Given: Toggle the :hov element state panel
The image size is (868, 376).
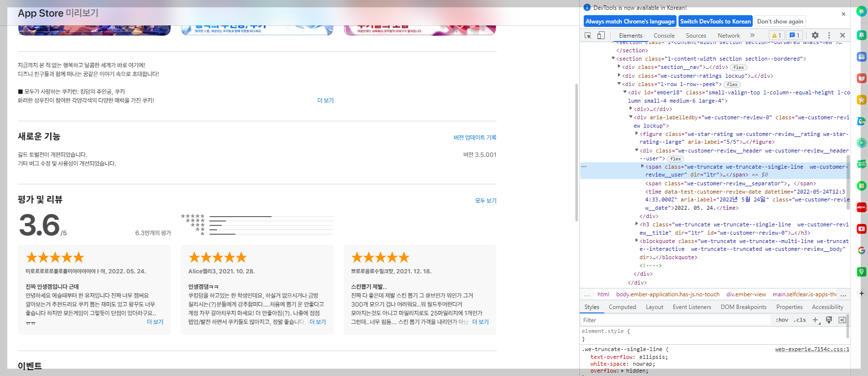Looking at the screenshot, I should [x=782, y=320].
